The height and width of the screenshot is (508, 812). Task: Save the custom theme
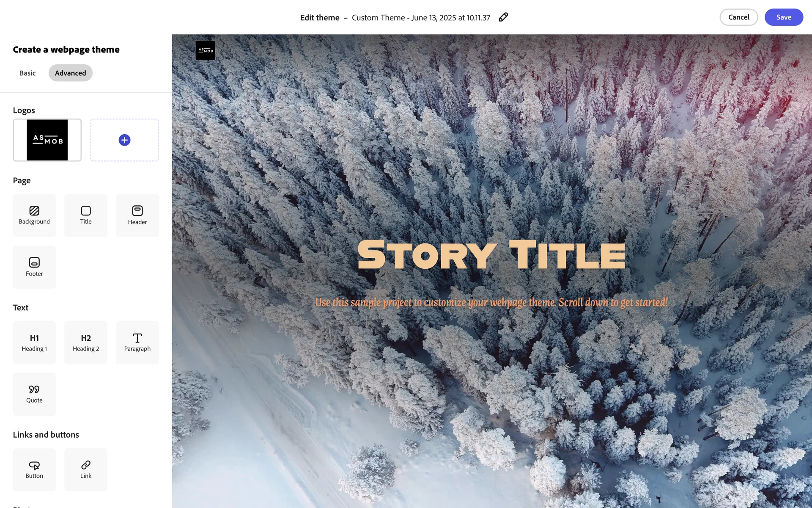pyautogui.click(x=784, y=17)
